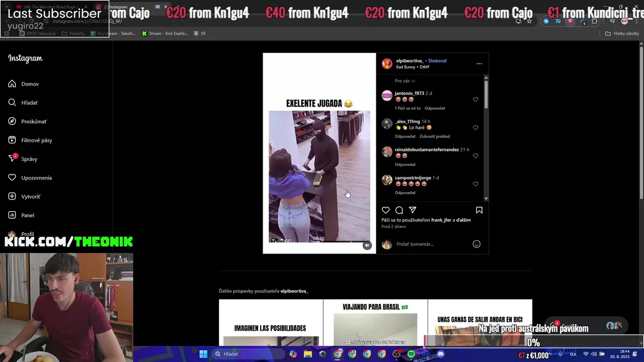The height and width of the screenshot is (362, 644).
Task: Click the Instagram logo
Action: coord(25,58)
